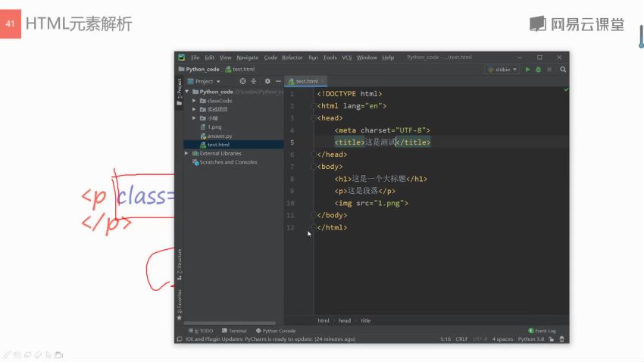This screenshot has width=644, height=362.
Task: Click the 5:16 cursor position indicator
Action: 445,339
